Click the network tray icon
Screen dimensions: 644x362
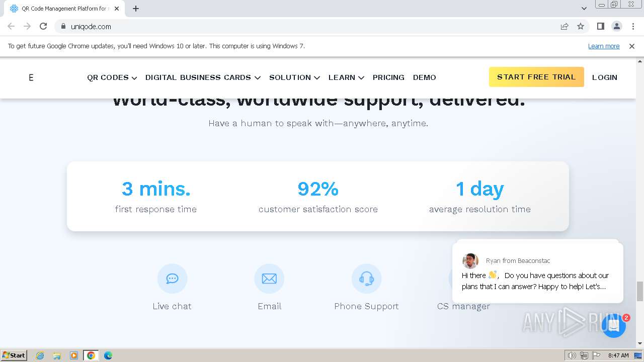[x=584, y=355]
